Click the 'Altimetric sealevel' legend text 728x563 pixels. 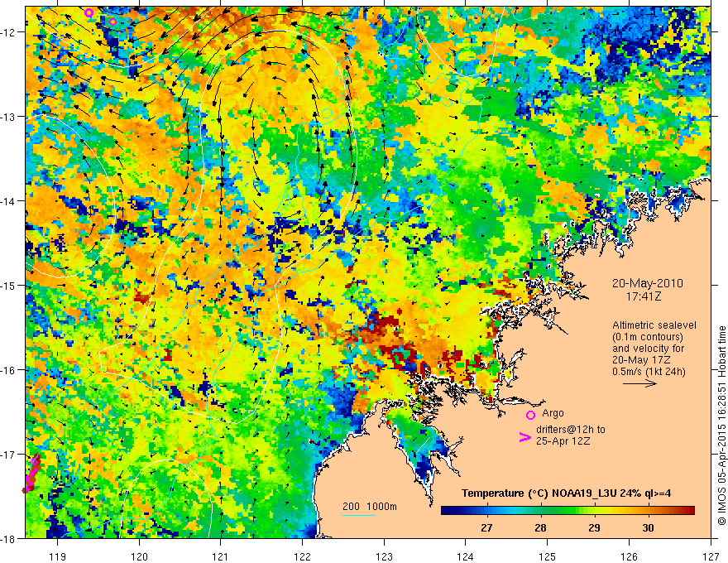click(x=654, y=325)
